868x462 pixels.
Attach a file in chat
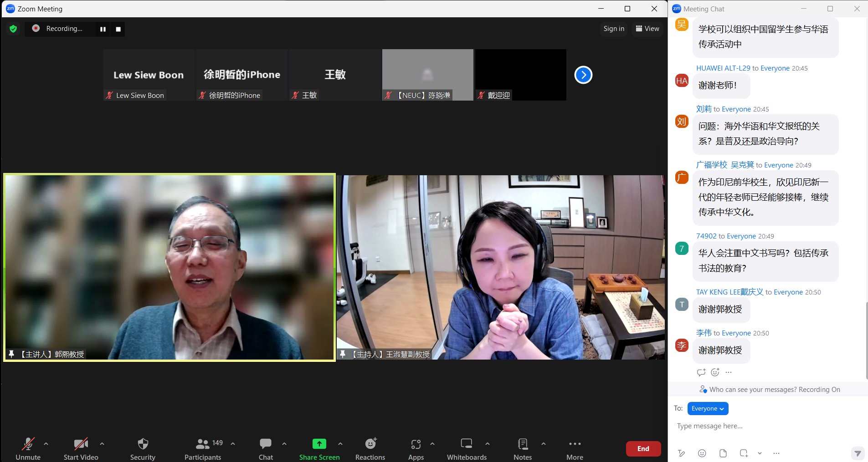[x=723, y=453]
